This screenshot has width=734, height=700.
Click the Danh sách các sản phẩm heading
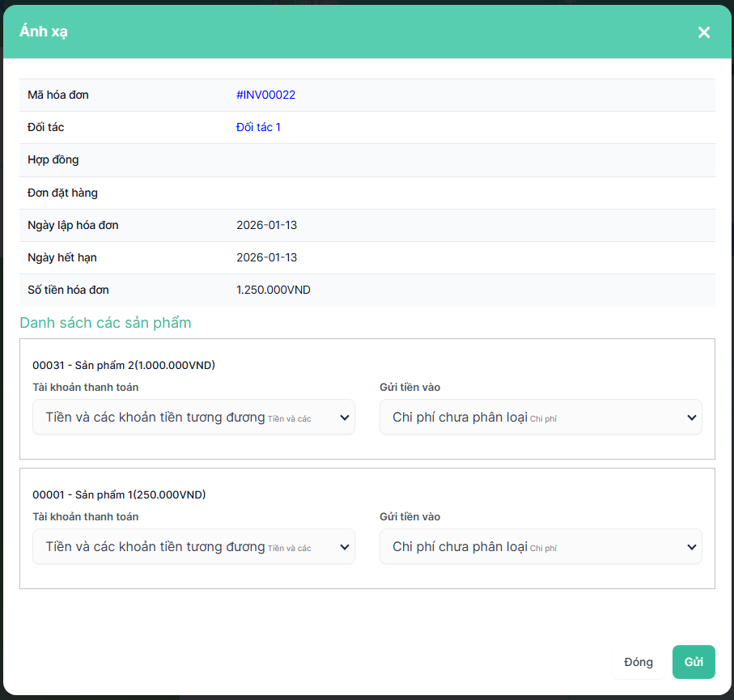[105, 323]
